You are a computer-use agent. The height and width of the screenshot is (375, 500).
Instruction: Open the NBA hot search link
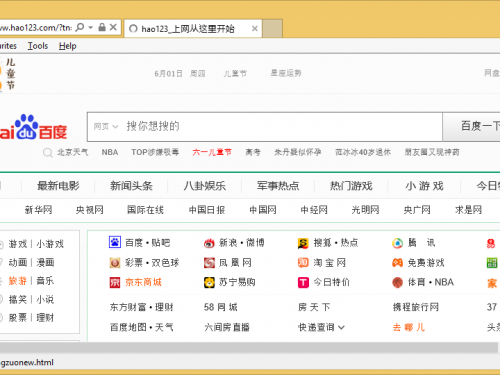click(110, 152)
